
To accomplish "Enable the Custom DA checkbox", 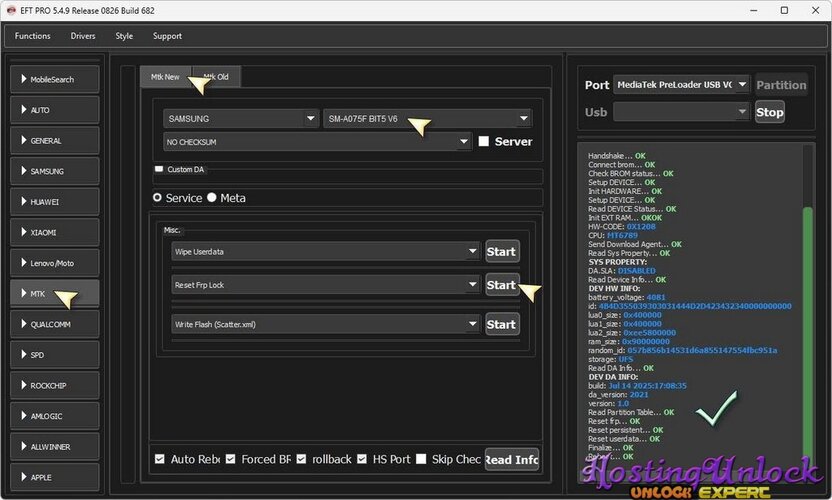I will pos(159,169).
